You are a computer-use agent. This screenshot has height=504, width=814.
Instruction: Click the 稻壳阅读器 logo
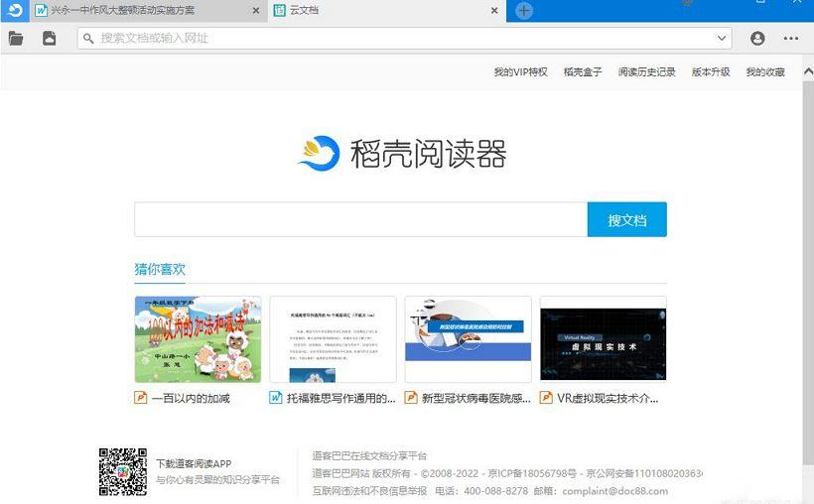(x=402, y=154)
